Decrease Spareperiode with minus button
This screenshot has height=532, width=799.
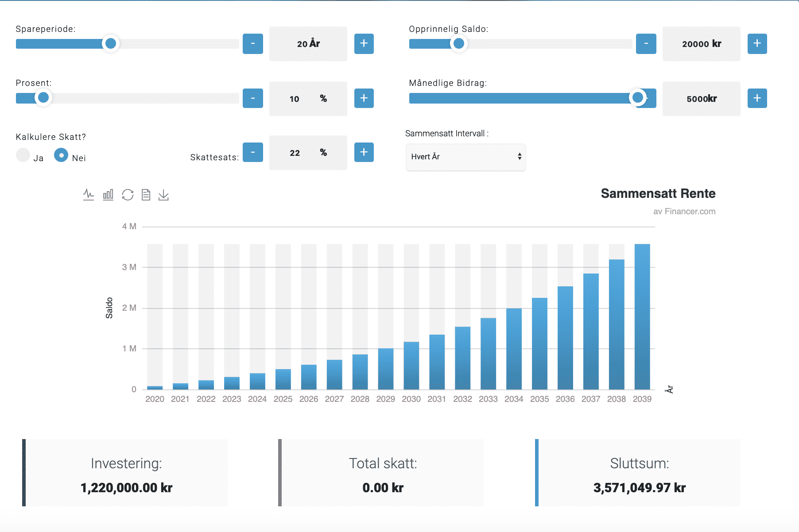[x=252, y=44]
